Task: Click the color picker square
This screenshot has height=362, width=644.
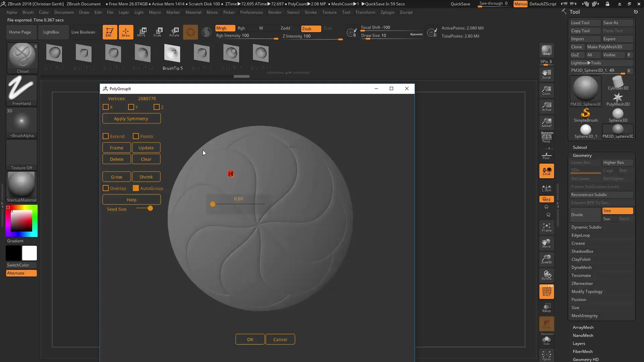Action: click(21, 221)
